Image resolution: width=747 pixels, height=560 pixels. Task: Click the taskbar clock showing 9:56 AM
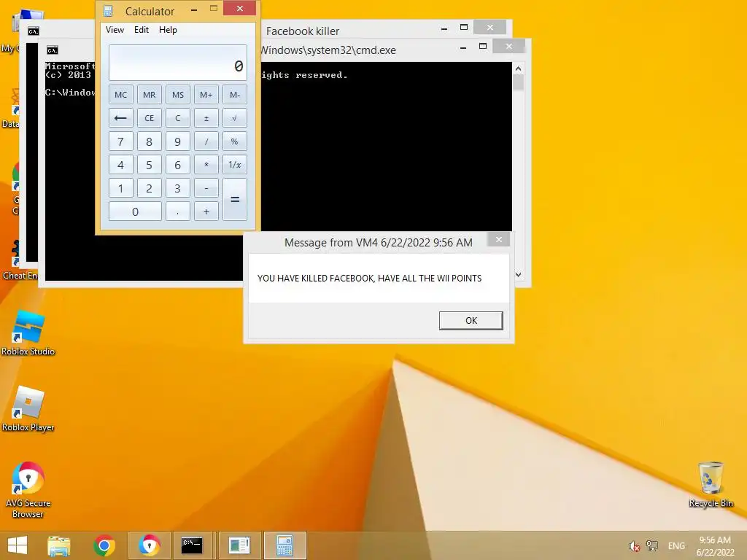point(715,546)
